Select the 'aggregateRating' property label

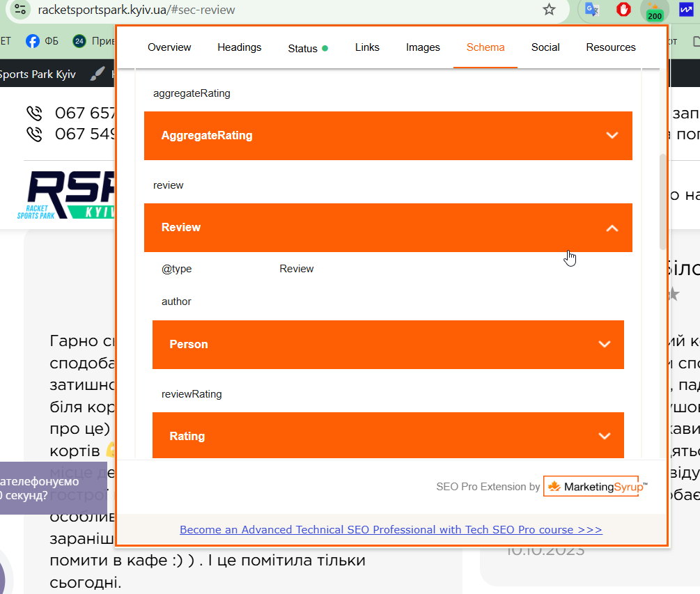coord(192,93)
